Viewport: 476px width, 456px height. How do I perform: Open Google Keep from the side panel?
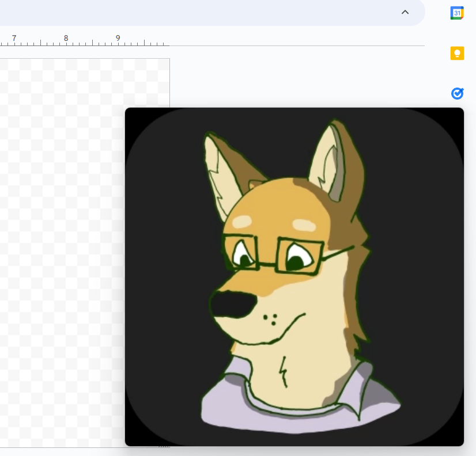click(x=457, y=53)
